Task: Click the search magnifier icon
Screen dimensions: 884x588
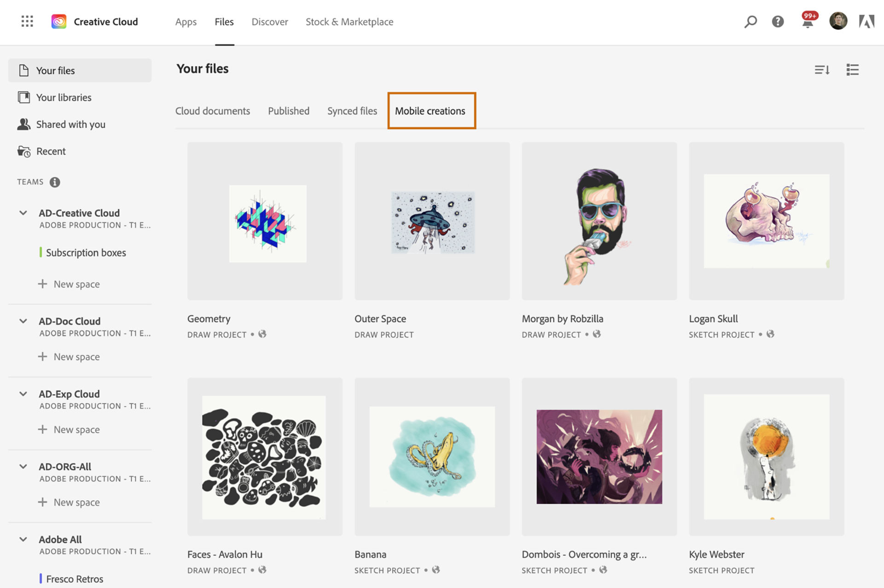Action: [750, 22]
